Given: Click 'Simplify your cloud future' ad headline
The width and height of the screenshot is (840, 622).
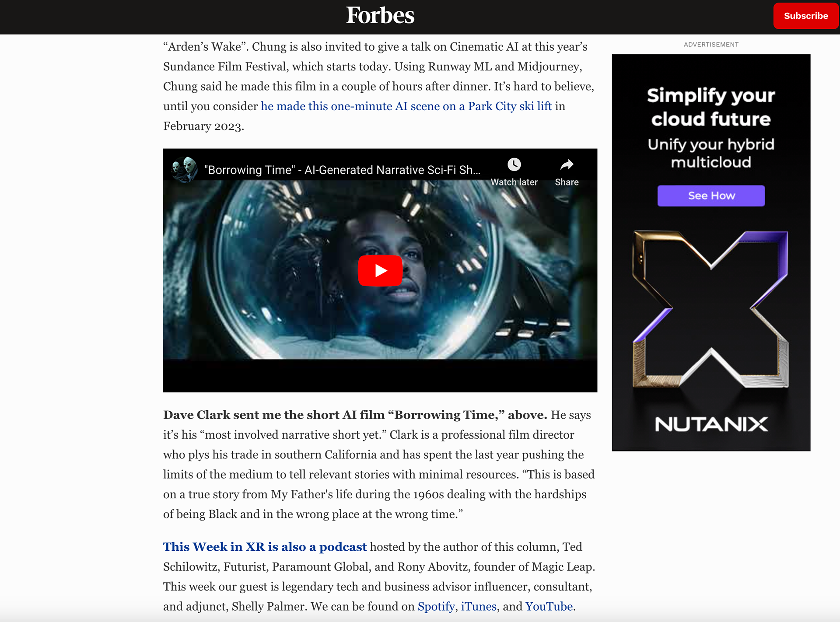Looking at the screenshot, I should tap(711, 107).
